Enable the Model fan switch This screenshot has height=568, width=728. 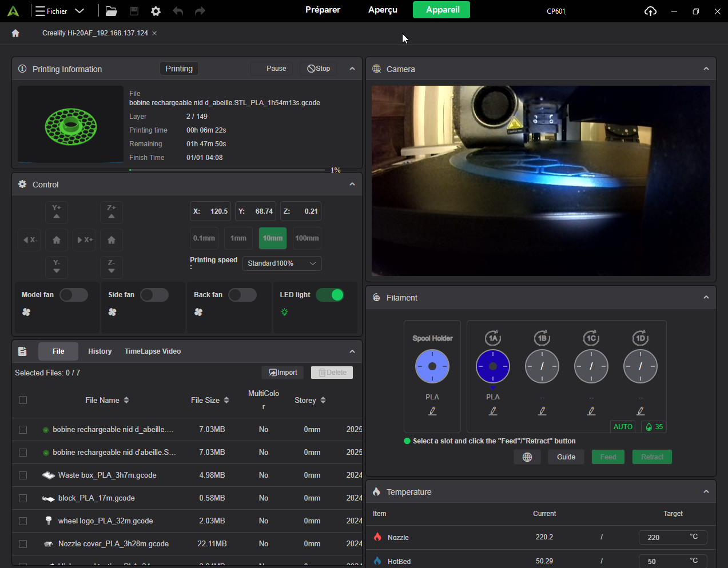click(74, 295)
